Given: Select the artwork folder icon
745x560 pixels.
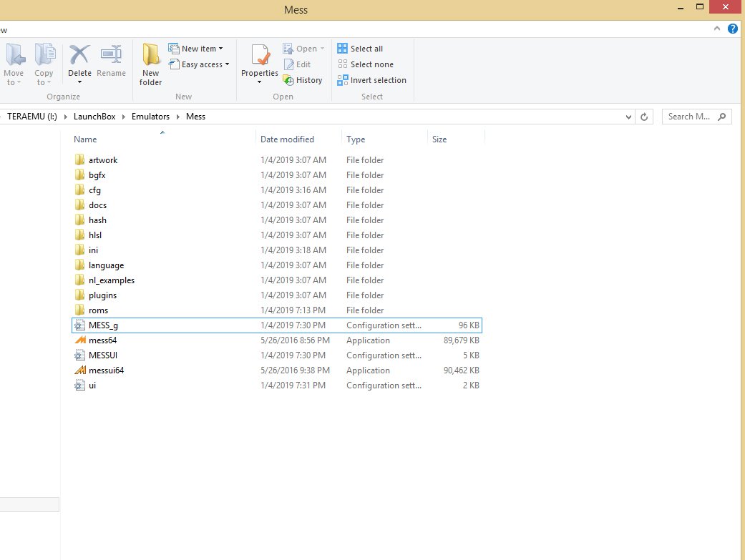Looking at the screenshot, I should point(80,159).
